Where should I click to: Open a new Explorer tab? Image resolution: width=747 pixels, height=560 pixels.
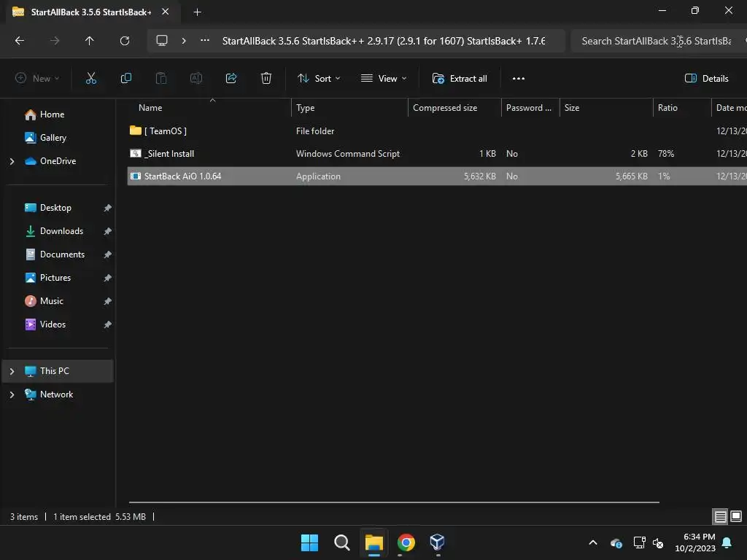197,12
